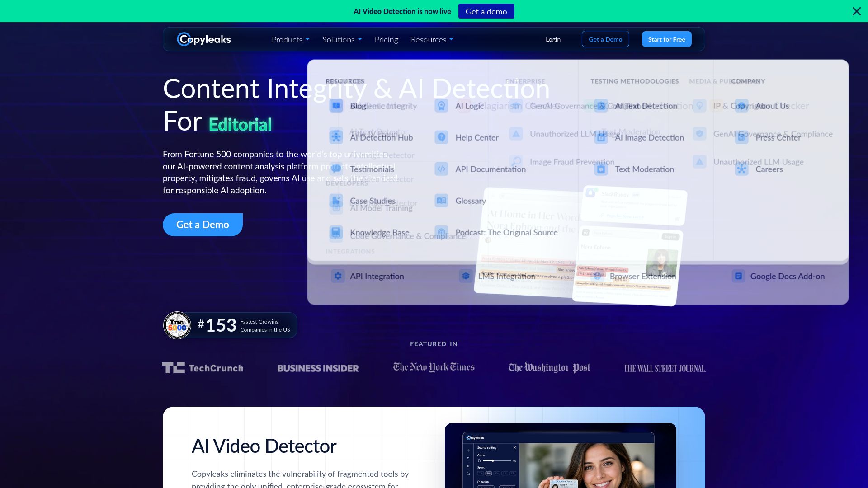This screenshot has height=488, width=868.
Task: Click Get a demo in the announcement banner
Action: tap(486, 11)
